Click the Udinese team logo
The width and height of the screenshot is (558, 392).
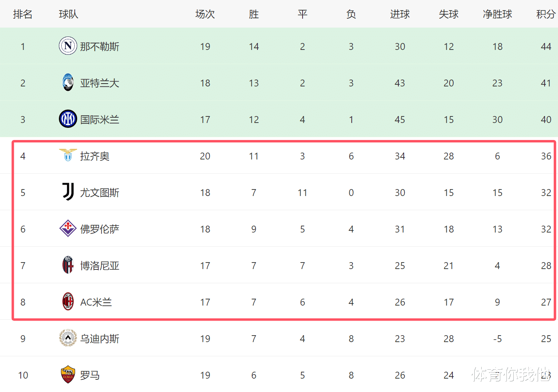click(x=68, y=338)
